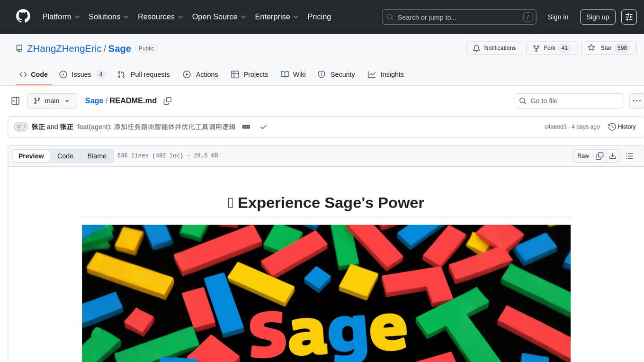
Task: Open commit author avatars
Action: pyautogui.click(x=21, y=127)
